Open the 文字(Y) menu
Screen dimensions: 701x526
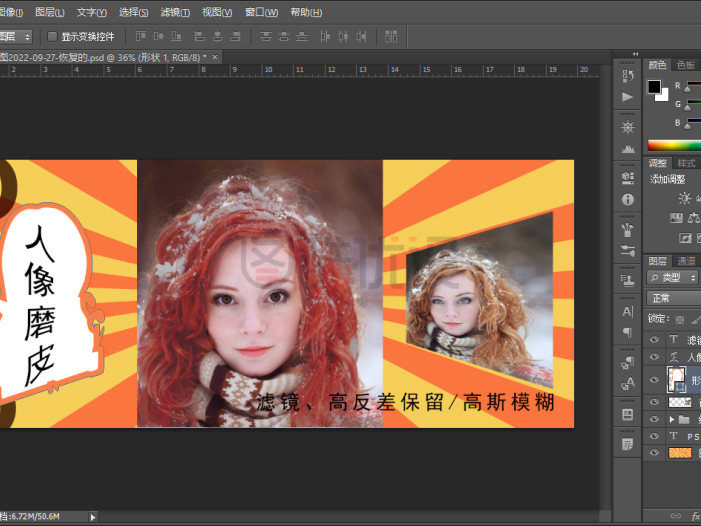tap(92, 13)
